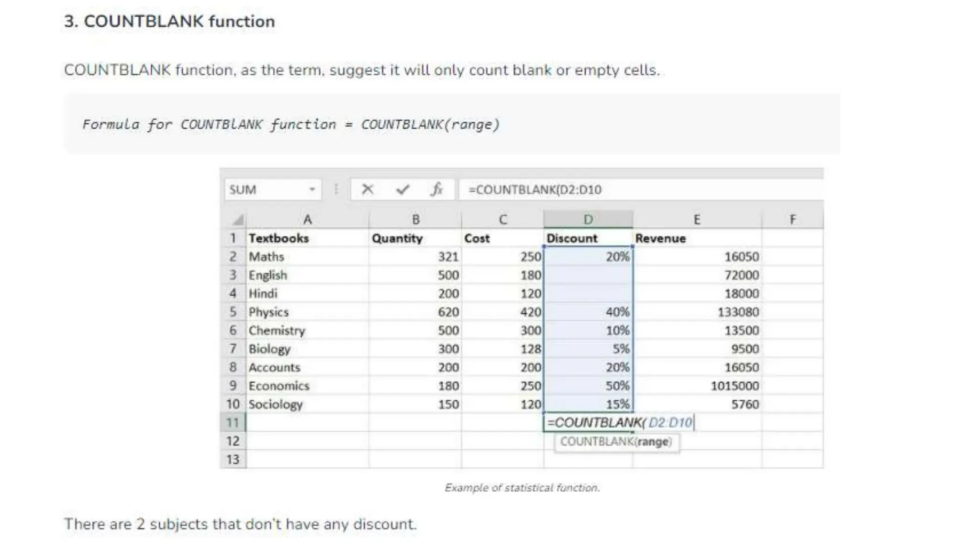Select column D header
980x551 pixels.
point(588,220)
